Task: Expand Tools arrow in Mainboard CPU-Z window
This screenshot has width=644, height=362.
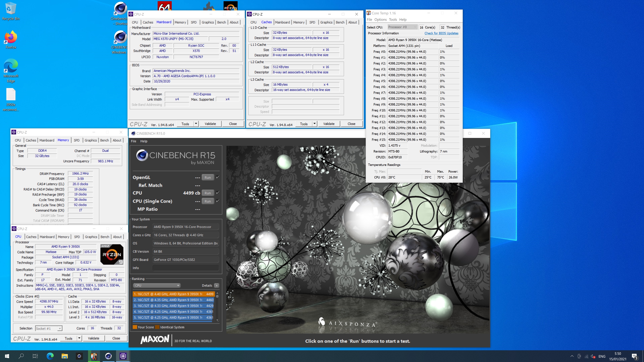Action: pos(196,124)
